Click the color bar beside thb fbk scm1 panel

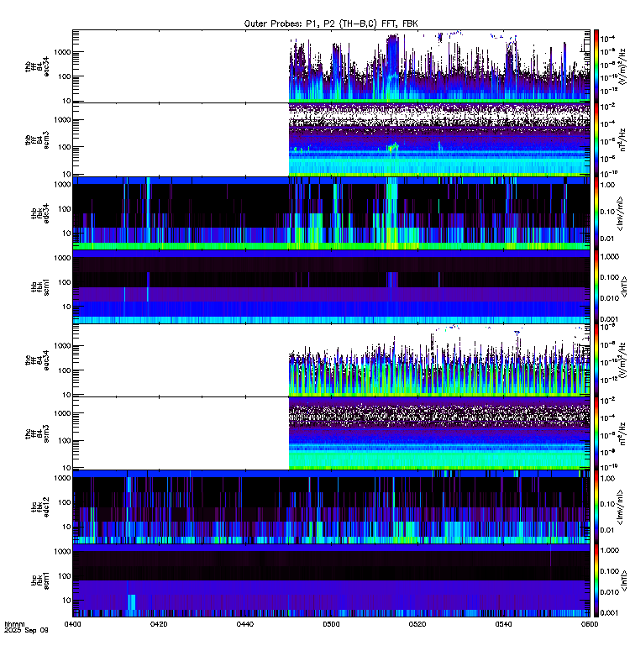point(596,286)
